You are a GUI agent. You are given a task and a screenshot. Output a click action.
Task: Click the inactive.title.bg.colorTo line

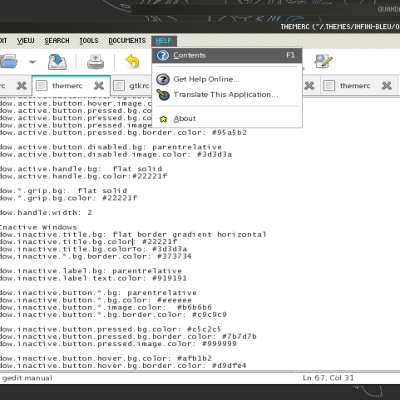93,249
